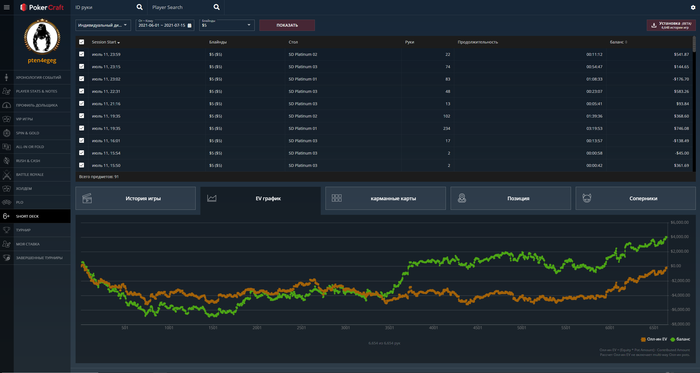The height and width of the screenshot is (373, 700).
Task: Open settings gear icon at top right
Action: coord(693,7)
